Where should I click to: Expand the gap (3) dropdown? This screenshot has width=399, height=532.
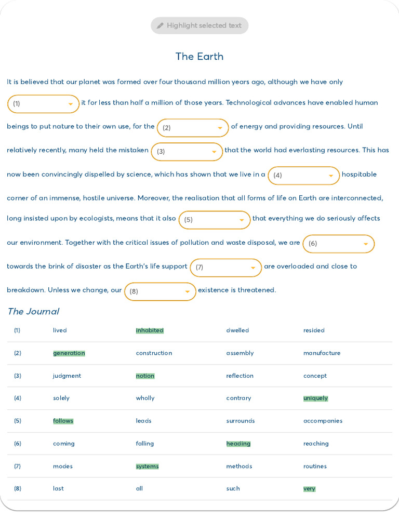click(x=187, y=152)
